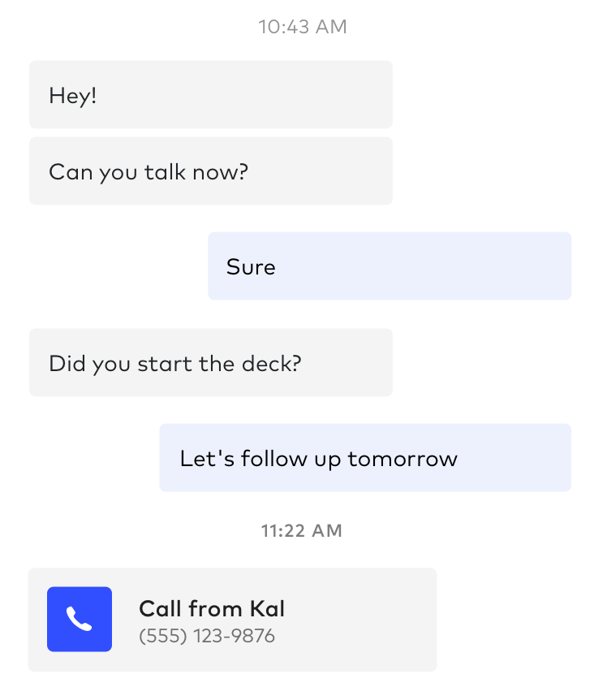The width and height of the screenshot is (607, 700).
Task: Click the text "Sure" in the sent message
Action: [251, 267]
